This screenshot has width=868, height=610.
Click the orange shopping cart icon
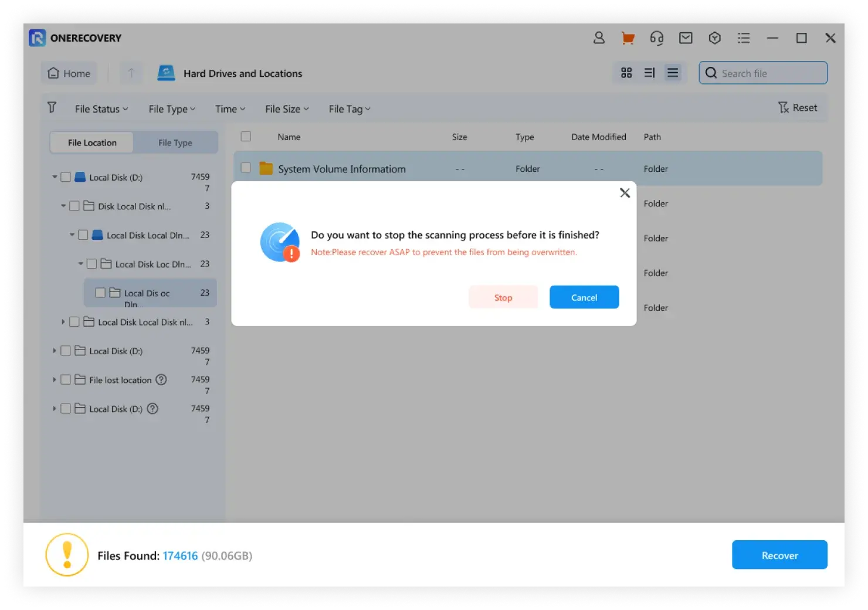point(628,38)
